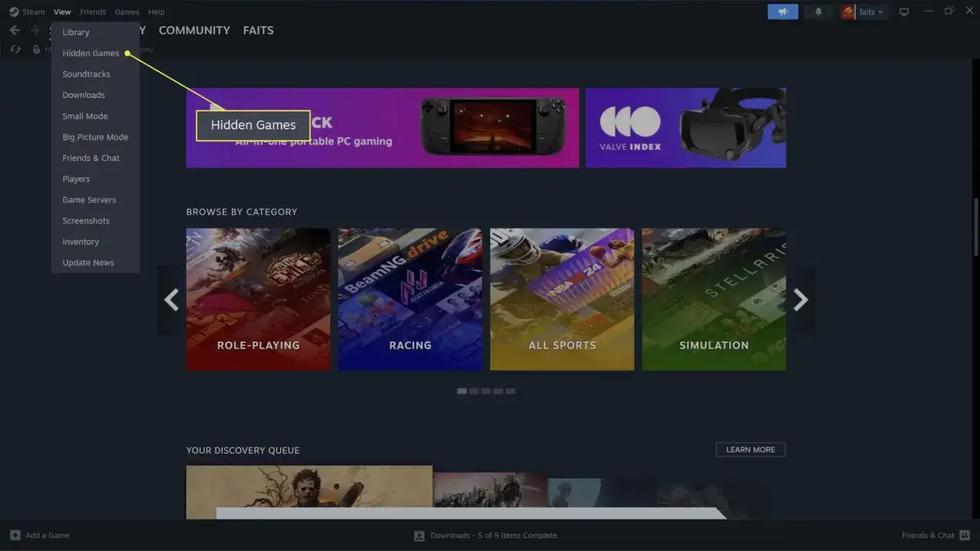Go back with the back arrow
980x551 pixels.
point(15,31)
